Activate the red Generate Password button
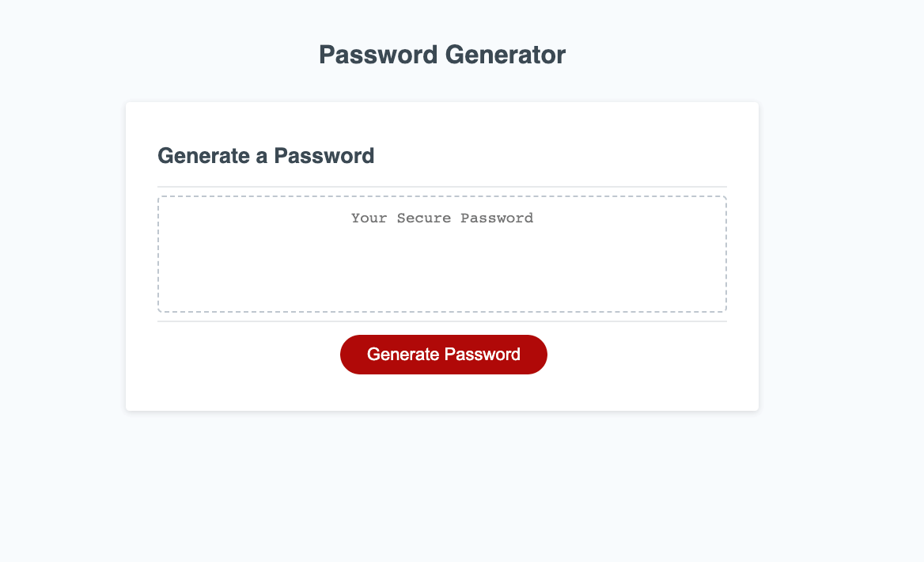Screen dimensions: 924x562 [443, 354]
